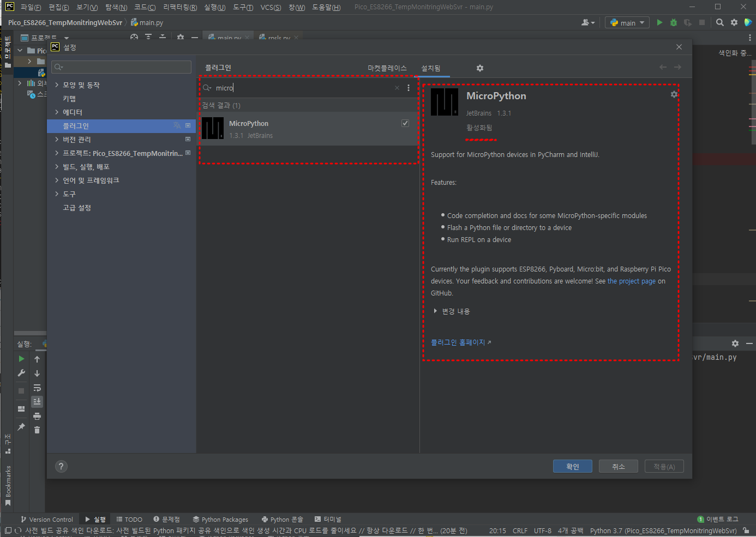Viewport: 756px width, 537px height.
Task: Click the 확인 button
Action: click(573, 466)
